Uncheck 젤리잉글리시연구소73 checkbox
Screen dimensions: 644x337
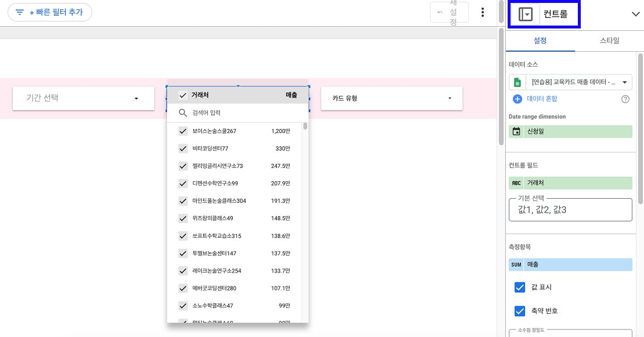pyautogui.click(x=183, y=166)
